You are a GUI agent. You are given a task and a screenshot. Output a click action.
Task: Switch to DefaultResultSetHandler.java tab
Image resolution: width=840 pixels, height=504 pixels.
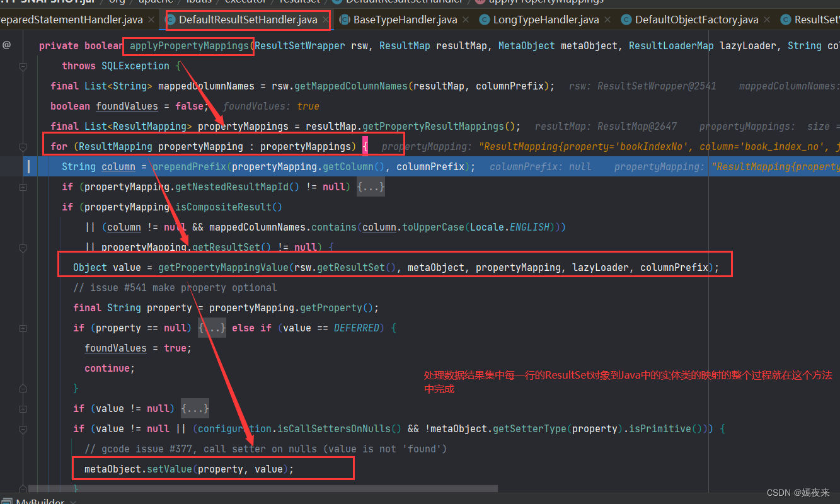248,20
